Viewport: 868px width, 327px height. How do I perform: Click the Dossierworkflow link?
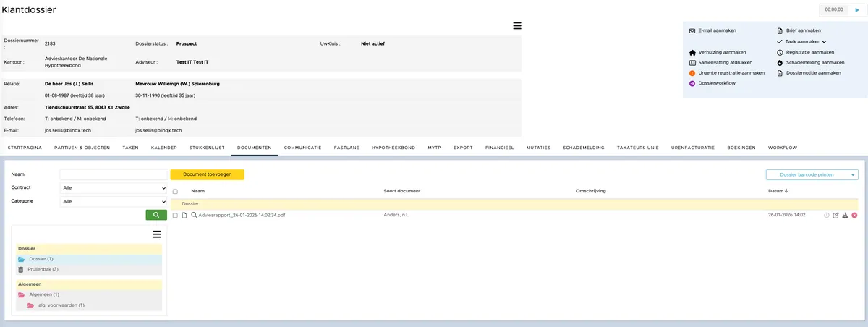[x=717, y=83]
